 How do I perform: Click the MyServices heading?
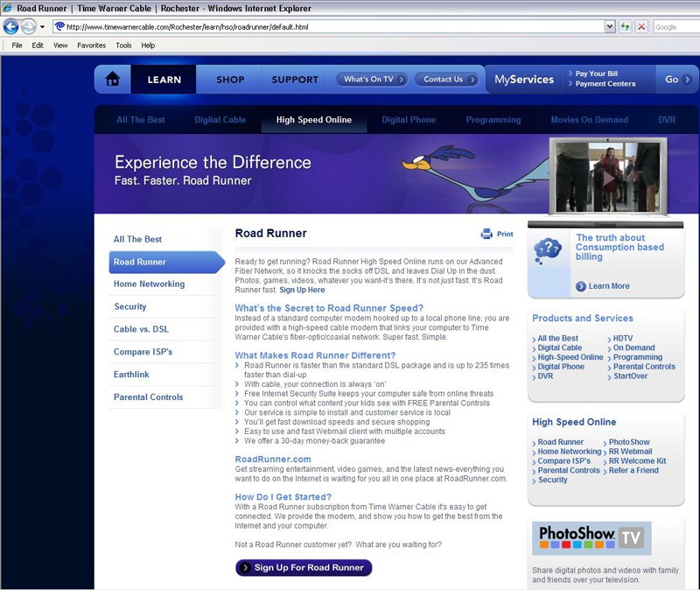click(x=524, y=80)
